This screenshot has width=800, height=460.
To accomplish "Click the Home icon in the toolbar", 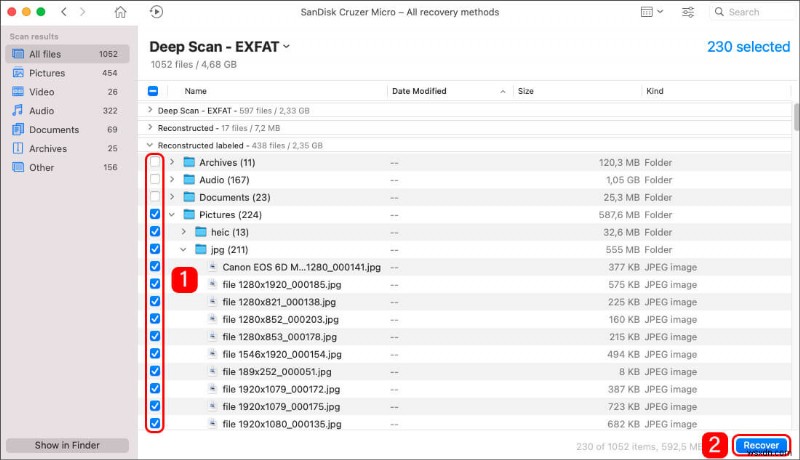I will pyautogui.click(x=120, y=12).
